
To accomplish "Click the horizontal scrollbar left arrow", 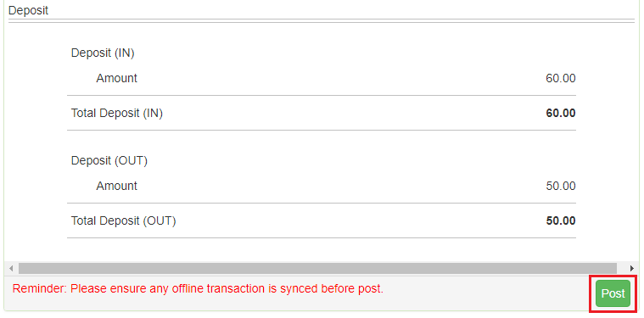I will point(11,269).
